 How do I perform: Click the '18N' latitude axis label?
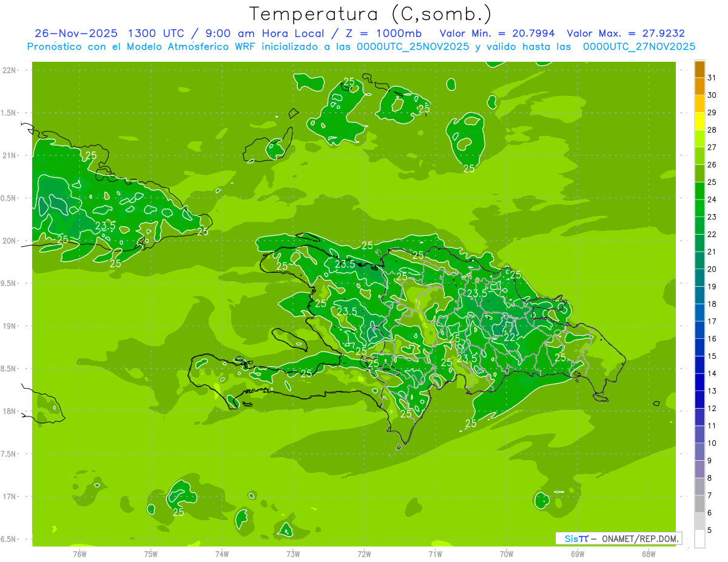tap(10, 411)
